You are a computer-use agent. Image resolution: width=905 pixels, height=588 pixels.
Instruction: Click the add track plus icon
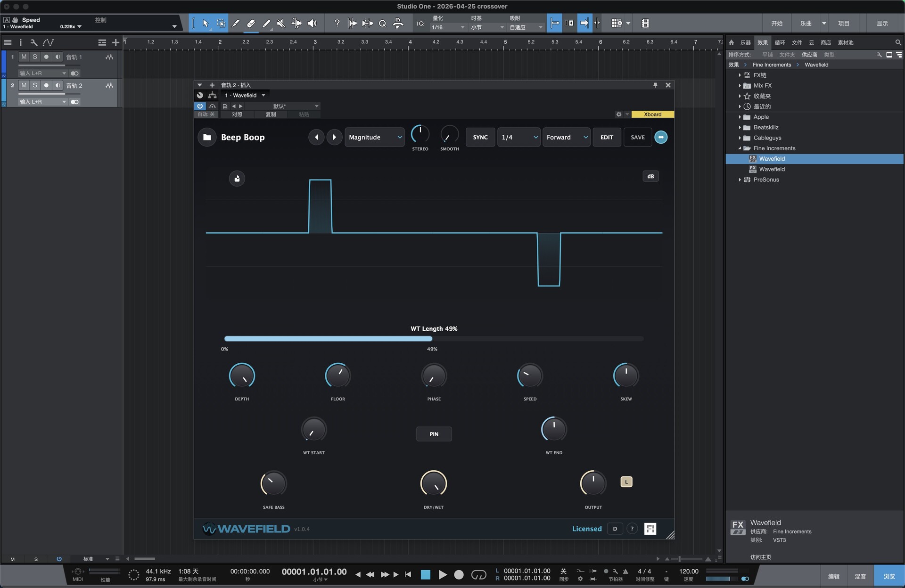(x=115, y=42)
